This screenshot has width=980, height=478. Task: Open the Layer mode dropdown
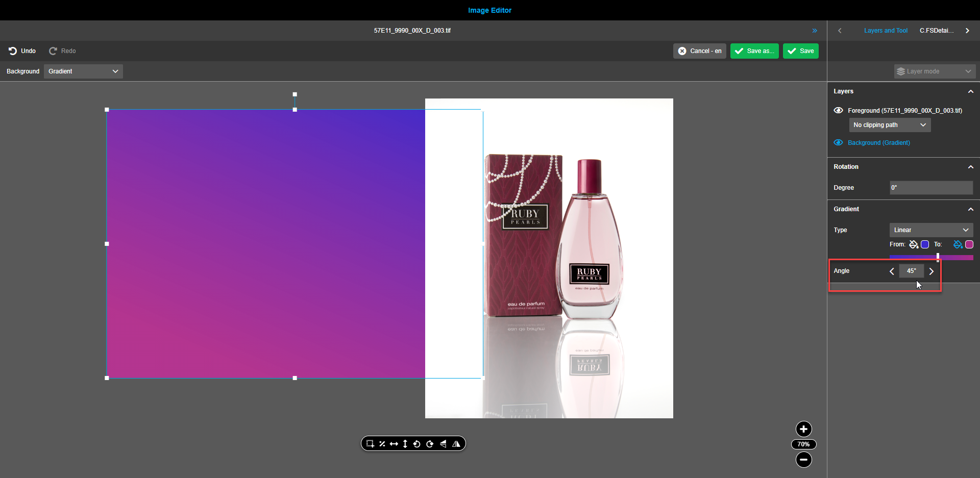pyautogui.click(x=935, y=71)
